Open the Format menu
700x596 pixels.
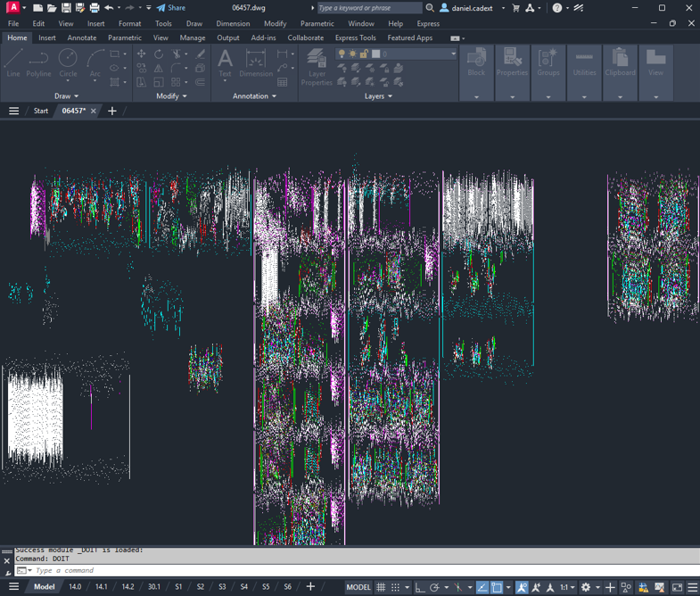point(129,24)
